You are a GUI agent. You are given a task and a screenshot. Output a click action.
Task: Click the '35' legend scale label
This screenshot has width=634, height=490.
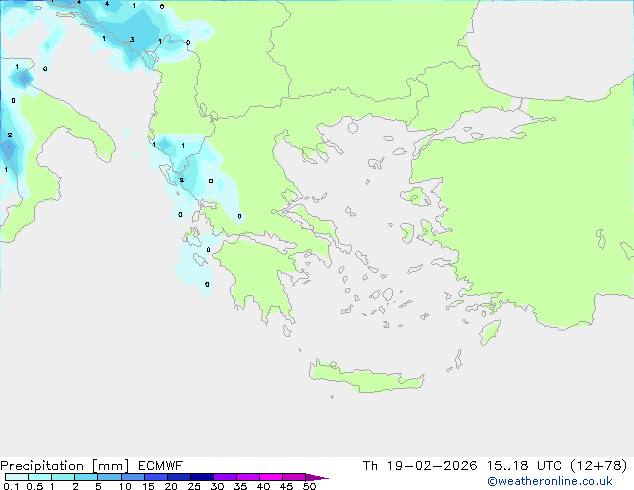pyautogui.click(x=240, y=486)
